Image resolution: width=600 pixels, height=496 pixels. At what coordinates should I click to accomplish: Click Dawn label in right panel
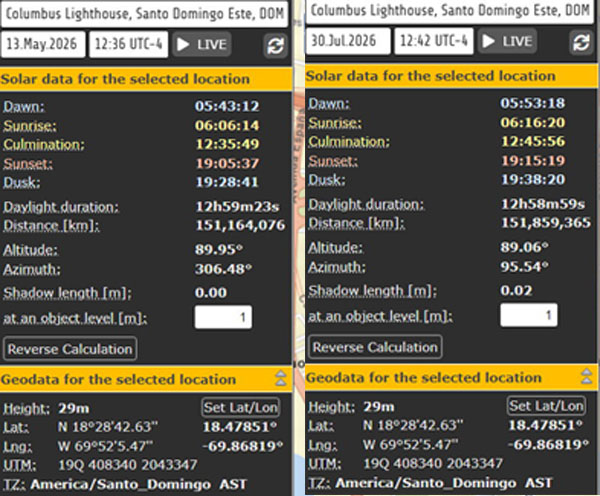click(x=329, y=103)
